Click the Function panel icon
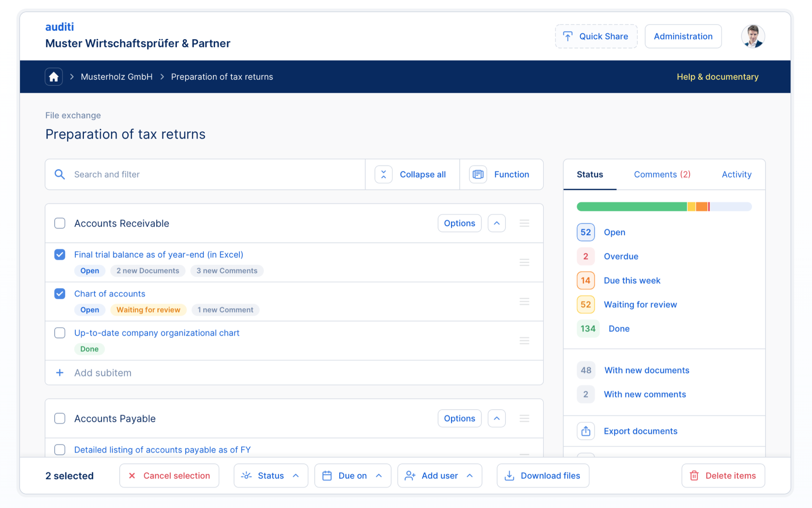Screen dimensions: 812x508 tap(477, 174)
